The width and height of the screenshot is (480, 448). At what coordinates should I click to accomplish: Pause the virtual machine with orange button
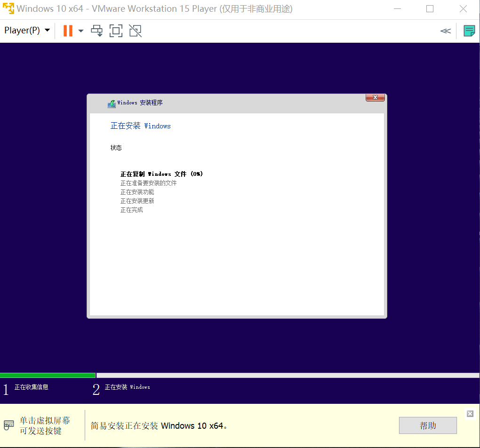[x=68, y=31]
